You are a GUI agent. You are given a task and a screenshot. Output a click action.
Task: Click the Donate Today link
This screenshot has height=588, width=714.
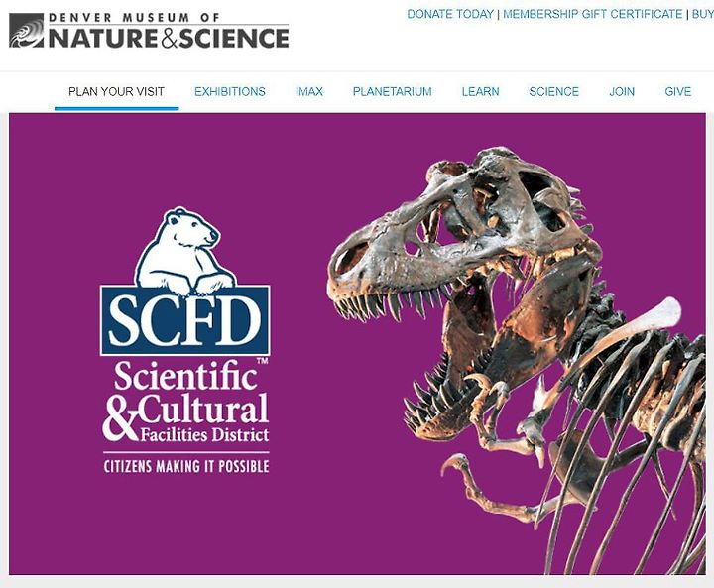coord(450,14)
